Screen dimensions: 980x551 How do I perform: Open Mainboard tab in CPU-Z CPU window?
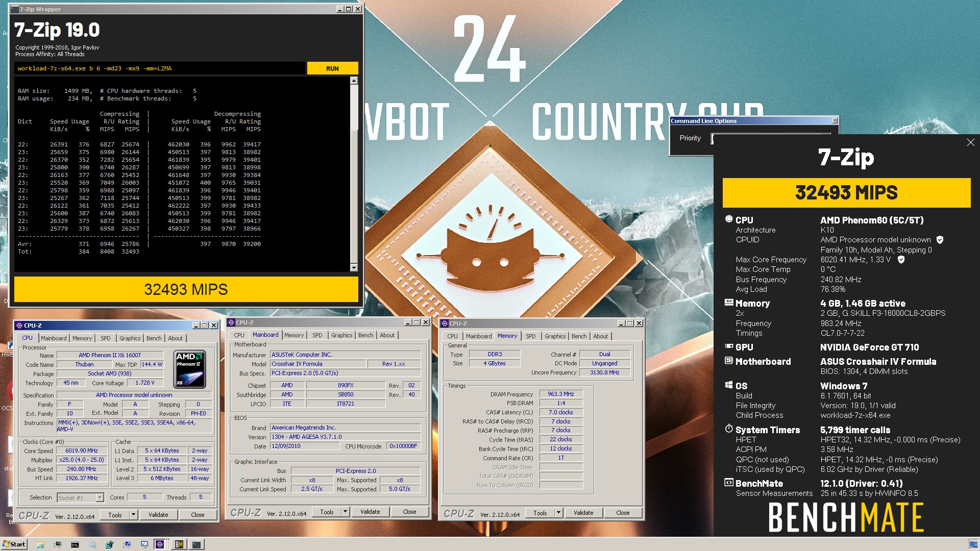54,338
